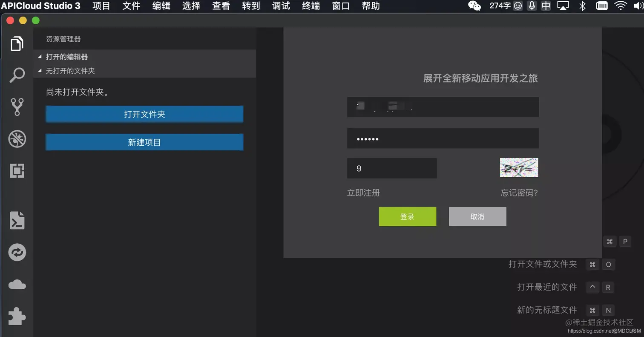Open the 文件 menu
This screenshot has height=337, width=644.
point(131,6)
